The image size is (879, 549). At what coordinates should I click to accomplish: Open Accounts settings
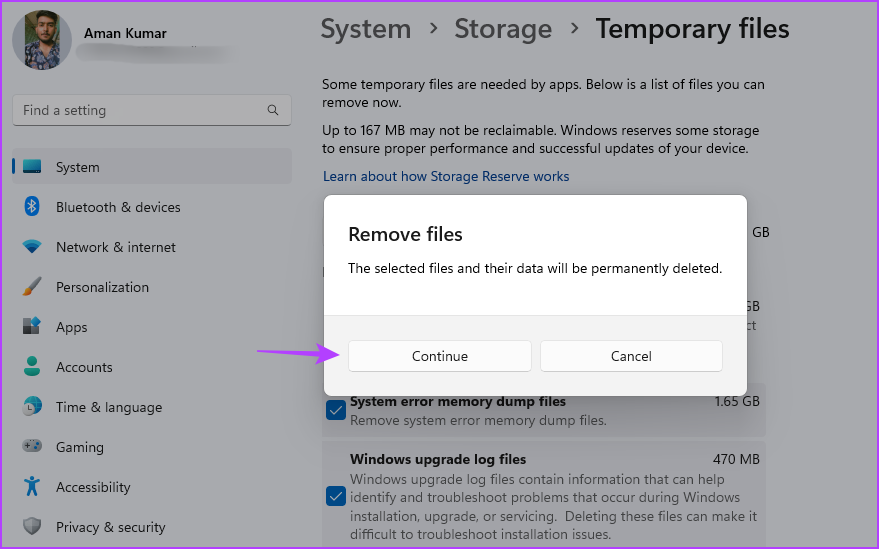click(x=152, y=367)
